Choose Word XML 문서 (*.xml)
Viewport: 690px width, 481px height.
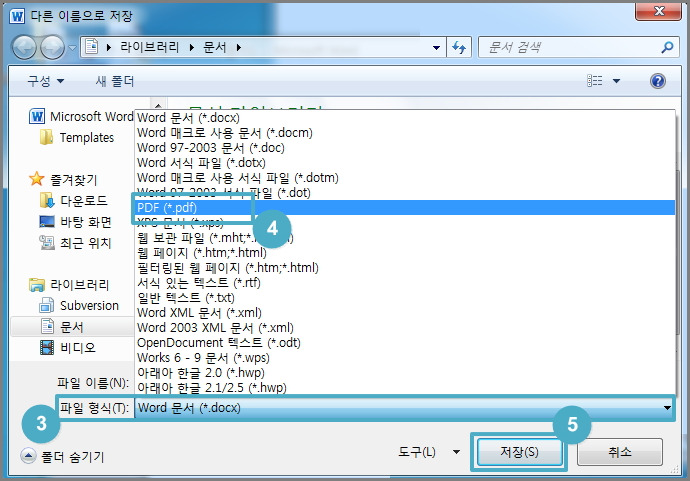404,312
